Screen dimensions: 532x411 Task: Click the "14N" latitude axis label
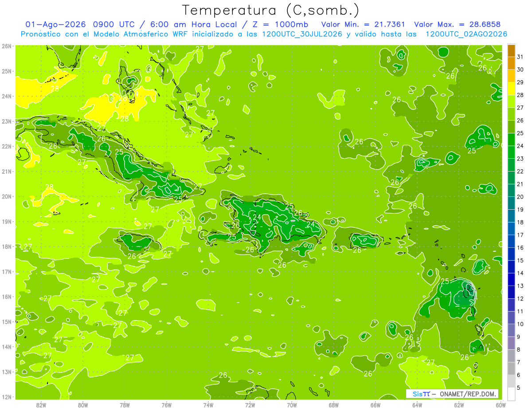tap(7, 347)
